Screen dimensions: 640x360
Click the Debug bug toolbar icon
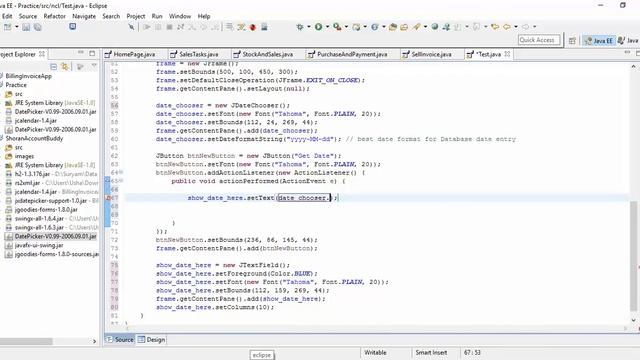(300, 27)
